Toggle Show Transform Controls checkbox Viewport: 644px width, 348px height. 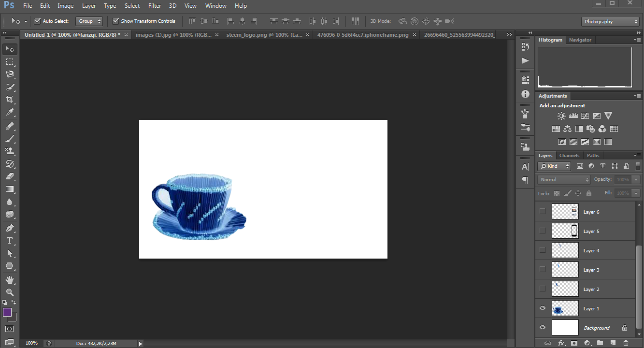(x=115, y=21)
